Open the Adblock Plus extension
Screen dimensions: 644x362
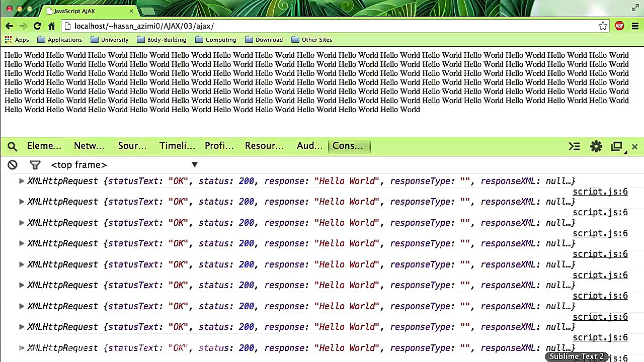coord(619,26)
